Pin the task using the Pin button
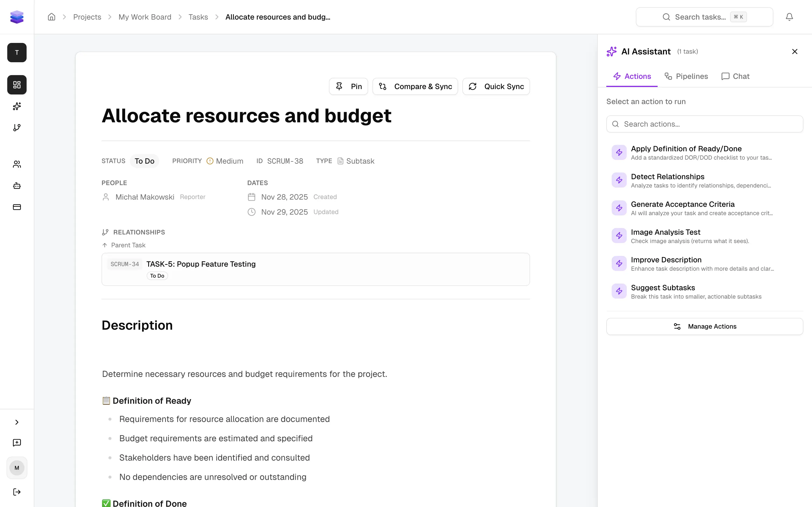This screenshot has height=507, width=812. tap(348, 86)
